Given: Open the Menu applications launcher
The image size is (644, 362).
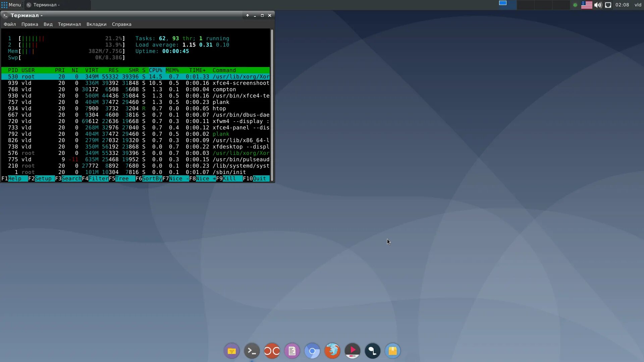Looking at the screenshot, I should [11, 5].
